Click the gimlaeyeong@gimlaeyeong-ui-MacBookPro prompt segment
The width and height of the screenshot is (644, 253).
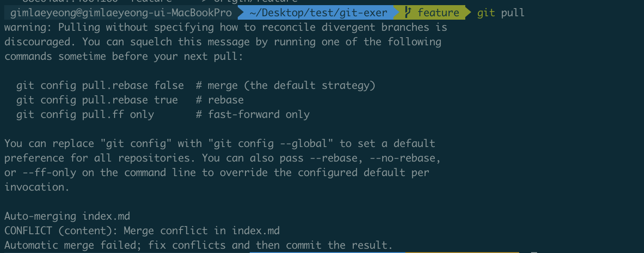pos(121,13)
